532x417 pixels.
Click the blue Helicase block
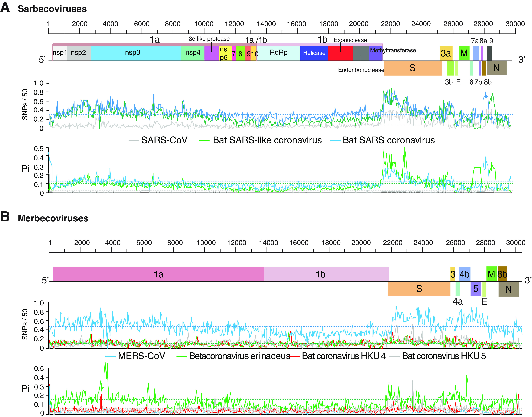point(314,53)
